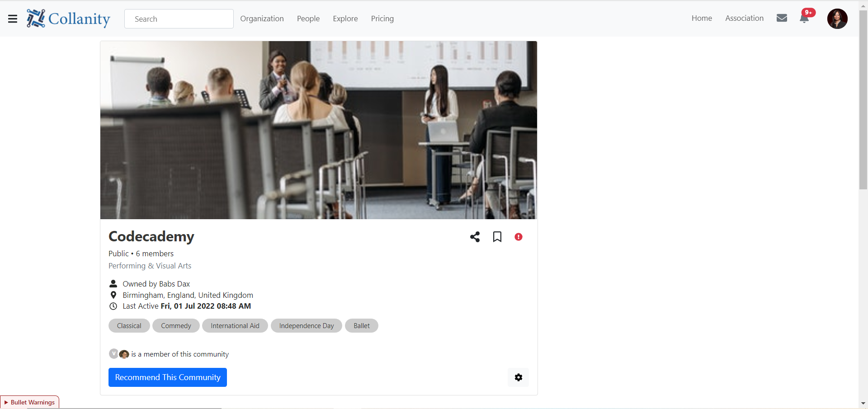The image size is (868, 409).
Task: Click the scrollbar down arrow
Action: point(863,403)
